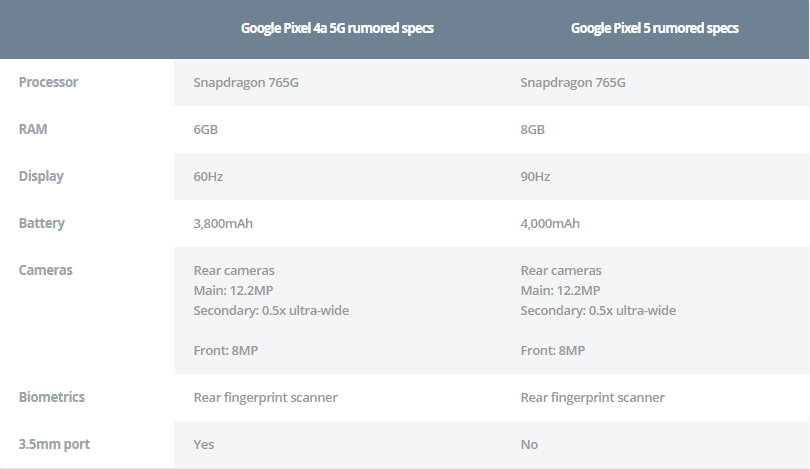Select the Processor row label
Viewport: 810px width, 469px height.
click(48, 82)
